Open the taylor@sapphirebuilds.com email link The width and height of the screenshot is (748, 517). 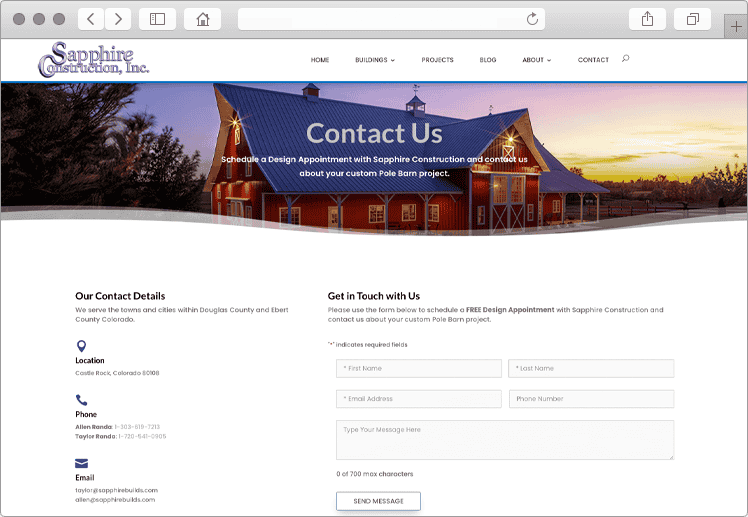pyautogui.click(x=116, y=490)
